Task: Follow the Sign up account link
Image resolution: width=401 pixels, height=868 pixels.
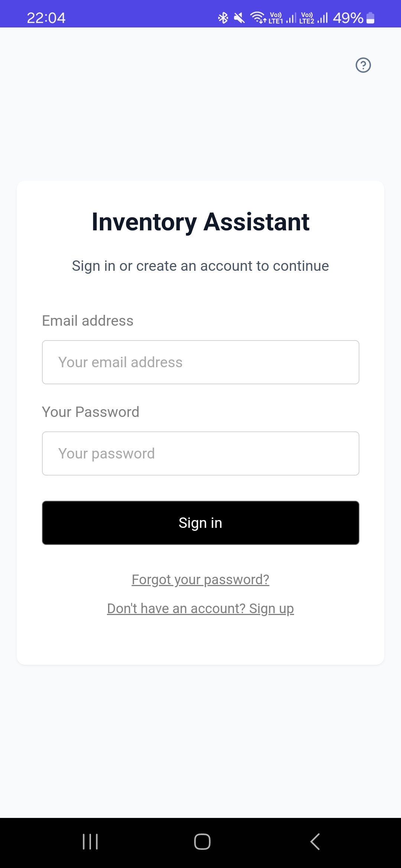Action: [200, 608]
